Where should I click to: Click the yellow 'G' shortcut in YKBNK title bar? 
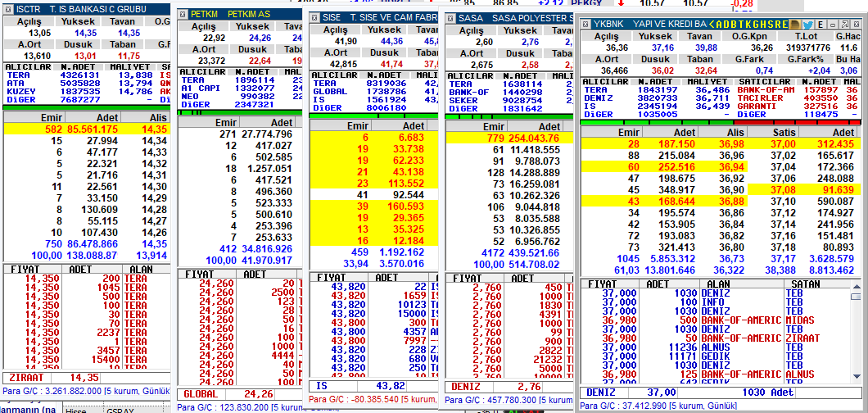(756, 25)
